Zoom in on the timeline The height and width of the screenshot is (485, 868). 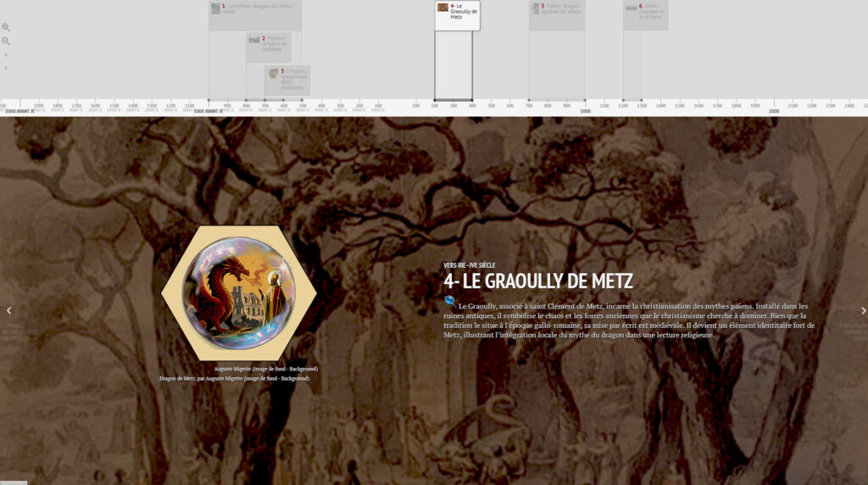coord(6,27)
